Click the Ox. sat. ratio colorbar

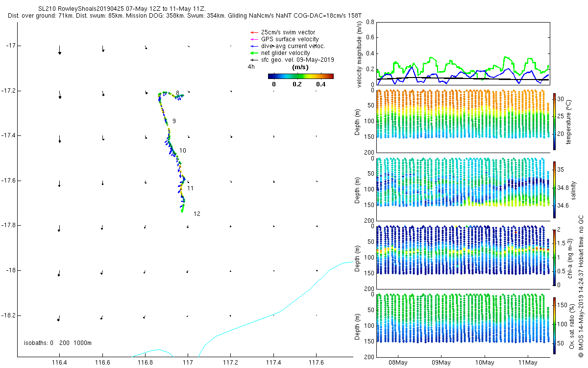555,325
